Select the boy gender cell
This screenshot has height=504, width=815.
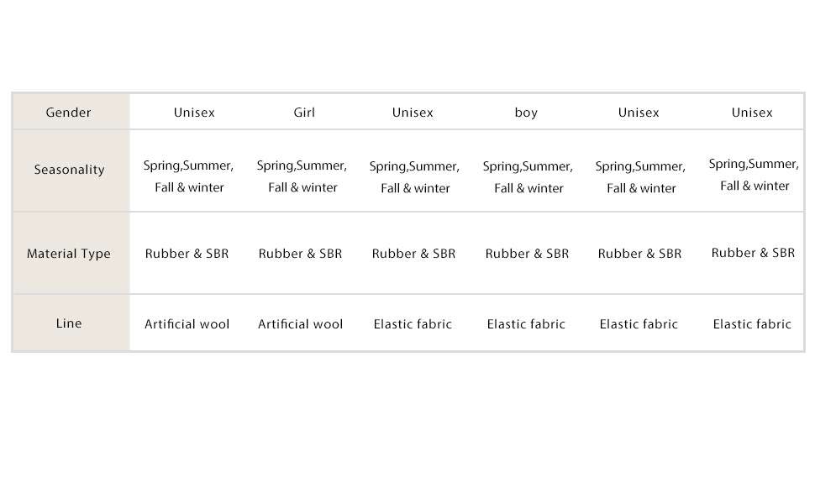(526, 113)
